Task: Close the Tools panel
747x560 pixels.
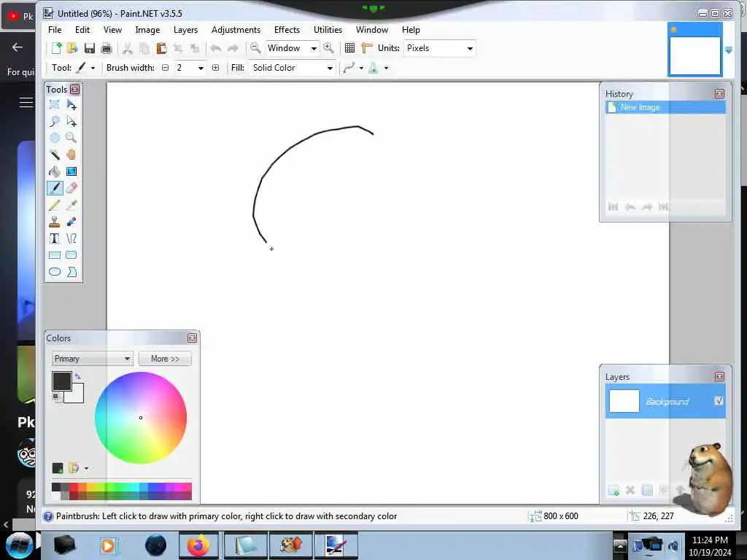Action: 75,89
